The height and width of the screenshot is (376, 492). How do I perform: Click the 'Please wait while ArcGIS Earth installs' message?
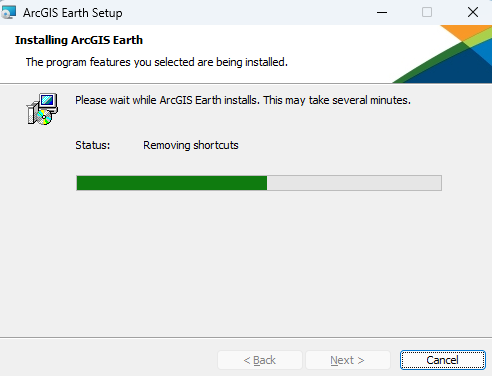click(243, 100)
